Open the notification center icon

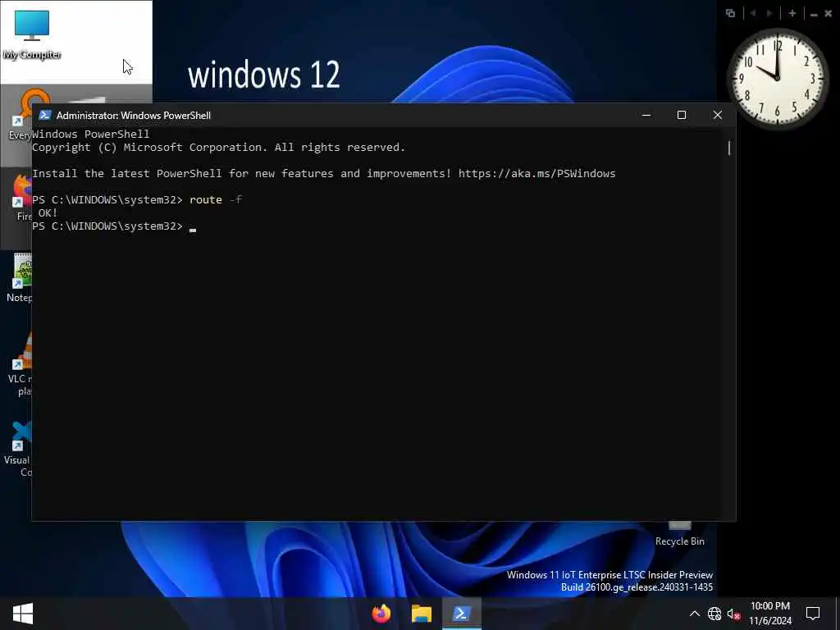point(813,614)
